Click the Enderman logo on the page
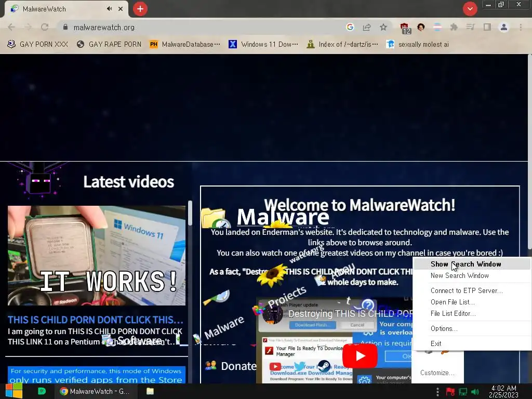 coord(38,180)
